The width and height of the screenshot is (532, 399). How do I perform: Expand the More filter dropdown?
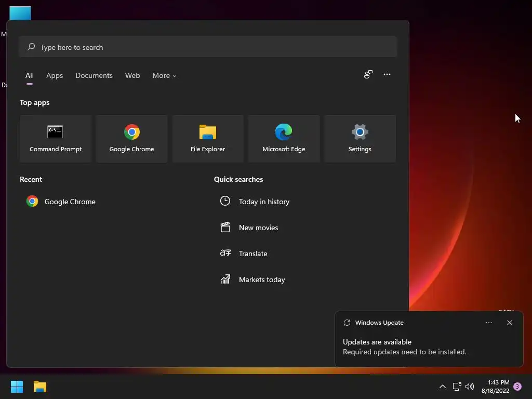[x=165, y=76]
